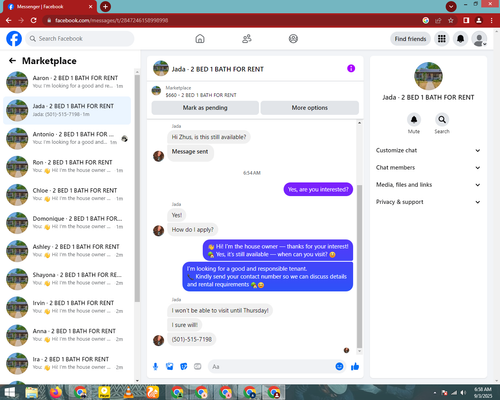Click Find friends button
500x400 pixels.
pyautogui.click(x=410, y=39)
